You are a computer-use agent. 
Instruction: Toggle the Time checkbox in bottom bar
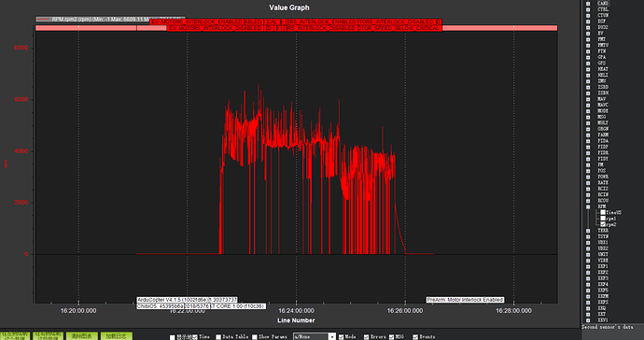(195, 336)
